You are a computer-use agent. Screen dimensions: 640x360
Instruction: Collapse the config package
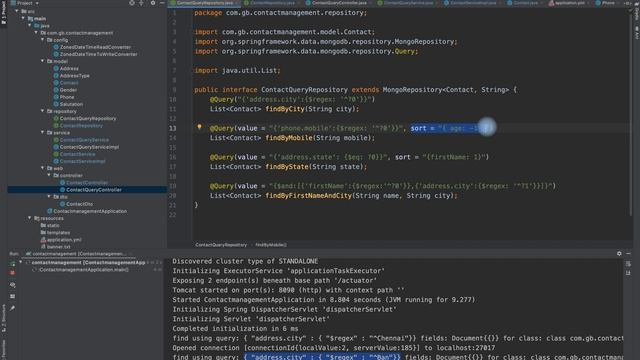click(x=42, y=40)
